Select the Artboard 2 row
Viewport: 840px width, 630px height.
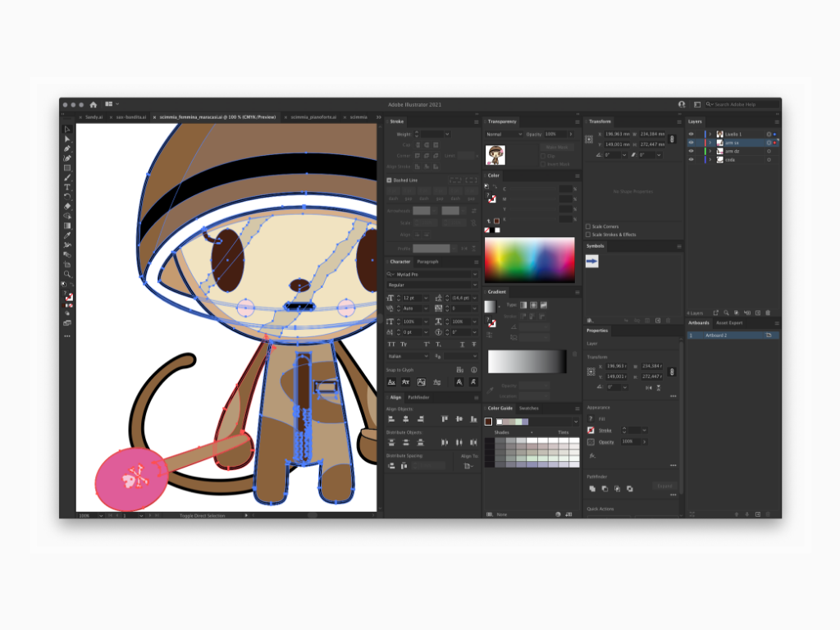[733, 336]
